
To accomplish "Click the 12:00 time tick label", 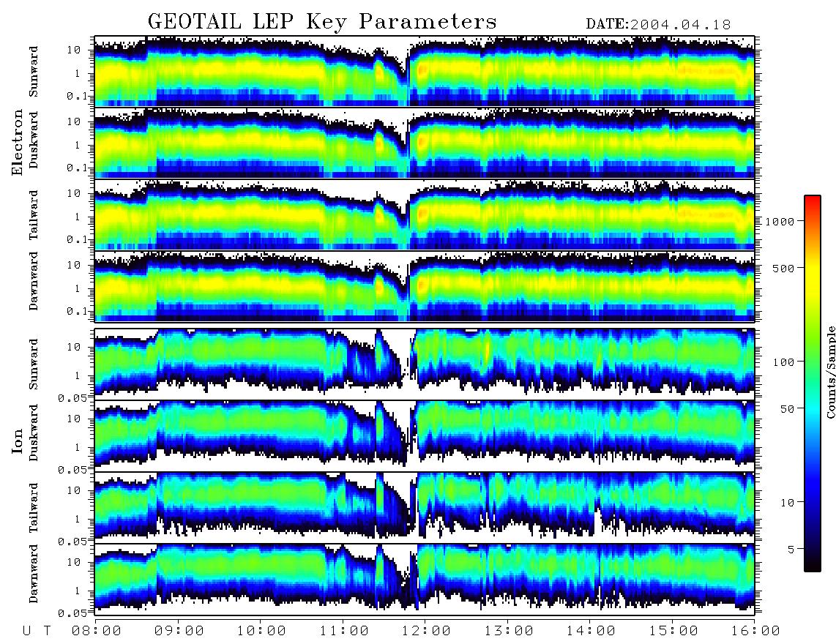I will pos(426,631).
